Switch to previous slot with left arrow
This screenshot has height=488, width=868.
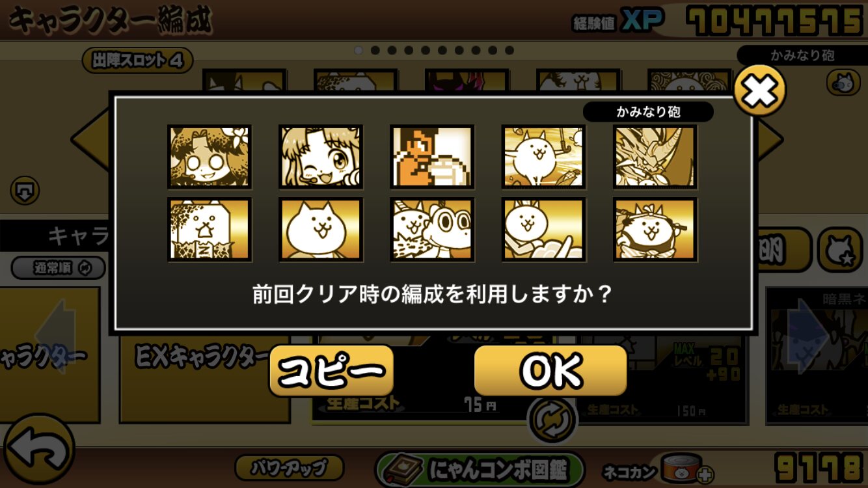click(x=91, y=139)
